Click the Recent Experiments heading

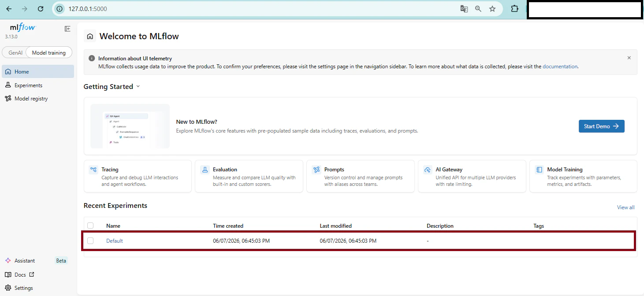[x=115, y=206]
